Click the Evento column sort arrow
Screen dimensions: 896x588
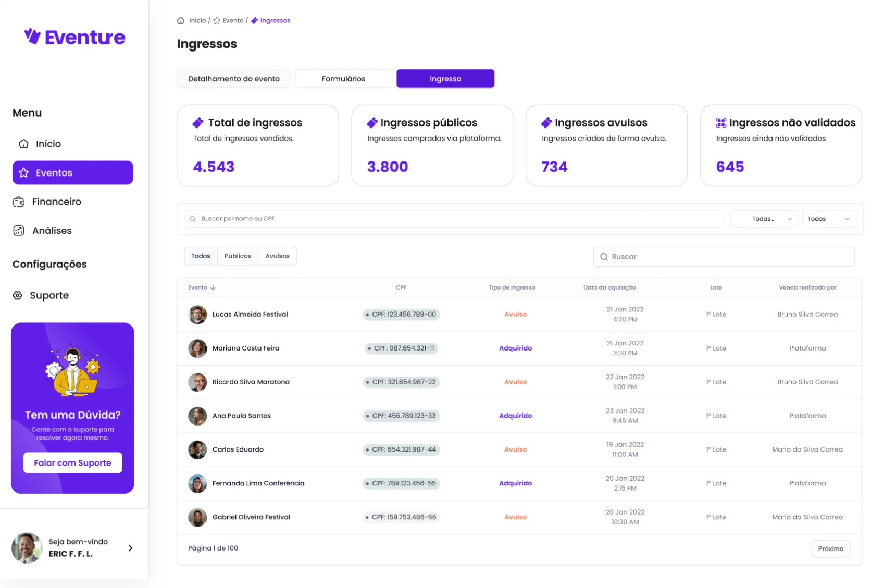tap(213, 287)
